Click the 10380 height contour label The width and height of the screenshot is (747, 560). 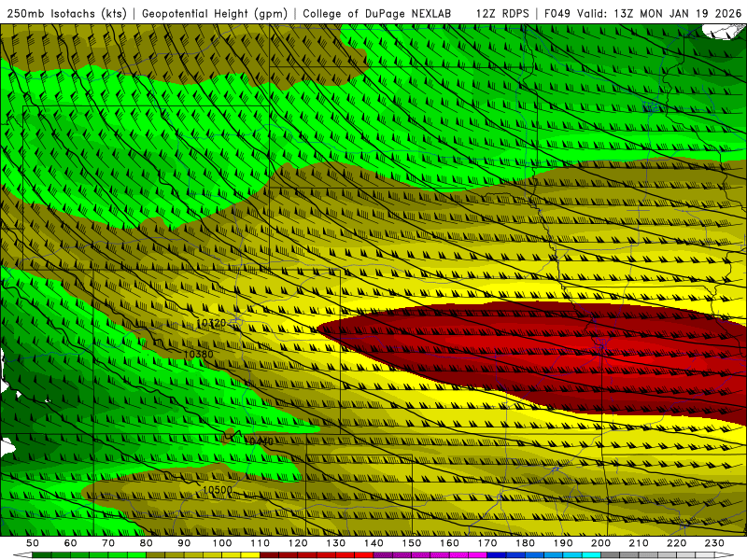198,355
